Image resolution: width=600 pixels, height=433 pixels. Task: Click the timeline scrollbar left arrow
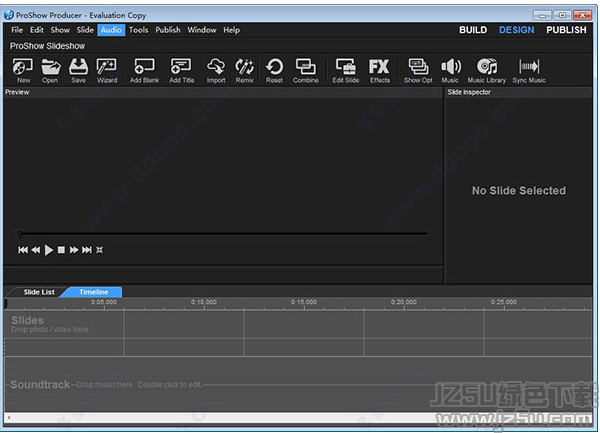pyautogui.click(x=8, y=418)
